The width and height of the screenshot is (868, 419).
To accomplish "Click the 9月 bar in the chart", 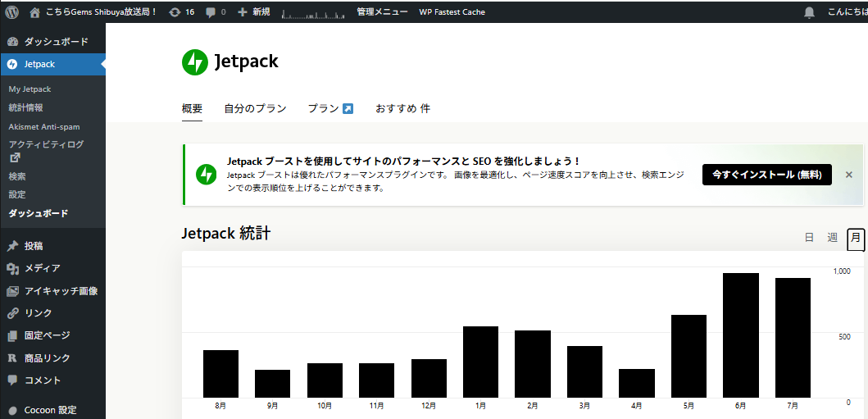I will pos(272,384).
